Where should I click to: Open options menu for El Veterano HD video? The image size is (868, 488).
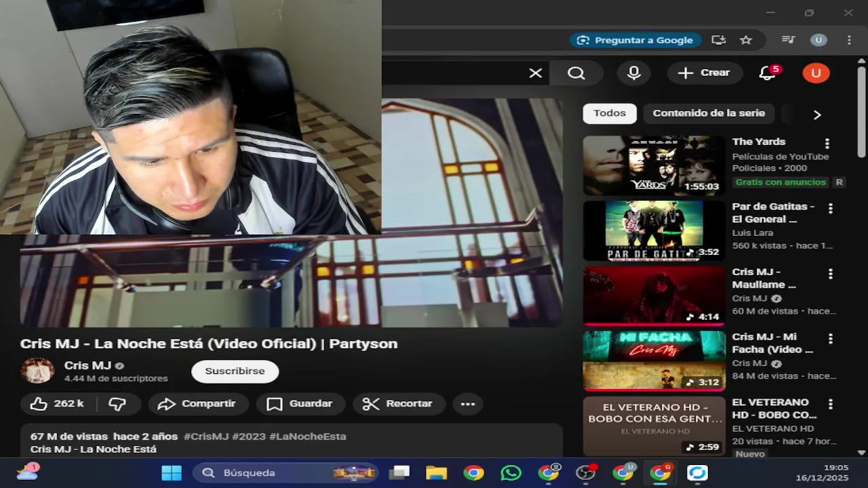click(830, 404)
